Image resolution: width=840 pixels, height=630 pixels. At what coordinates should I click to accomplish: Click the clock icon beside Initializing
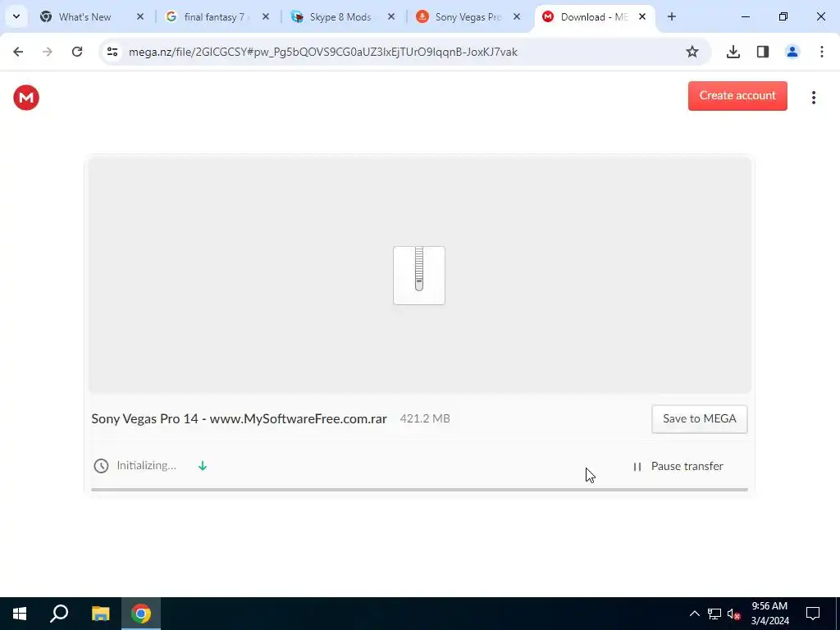pos(101,466)
